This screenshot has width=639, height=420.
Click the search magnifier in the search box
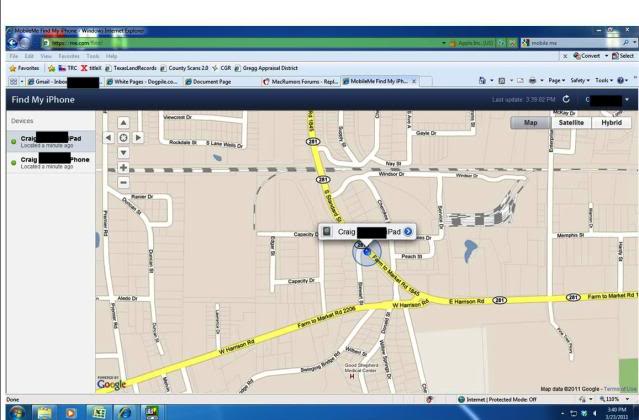tap(626, 43)
